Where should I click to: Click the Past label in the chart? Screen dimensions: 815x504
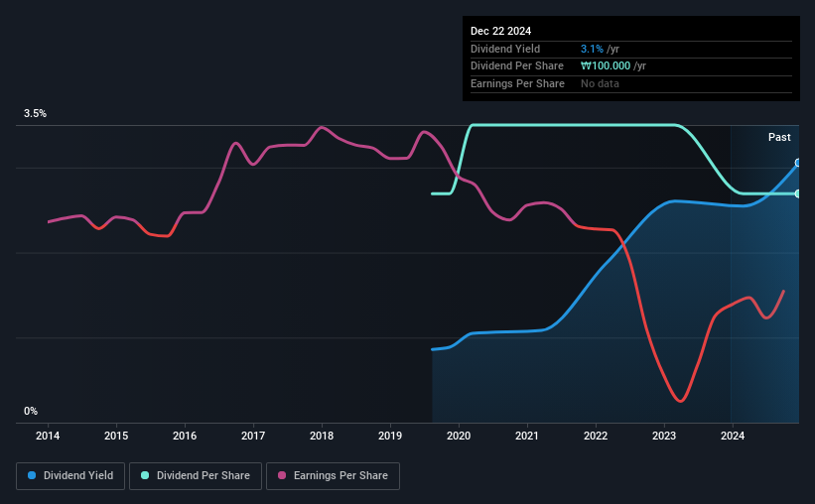coord(779,137)
